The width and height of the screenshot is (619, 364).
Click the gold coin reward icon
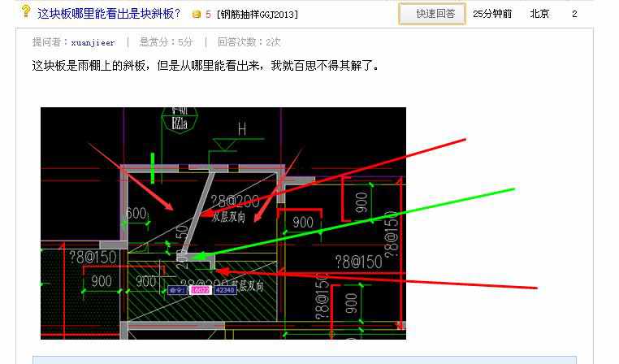(x=197, y=15)
